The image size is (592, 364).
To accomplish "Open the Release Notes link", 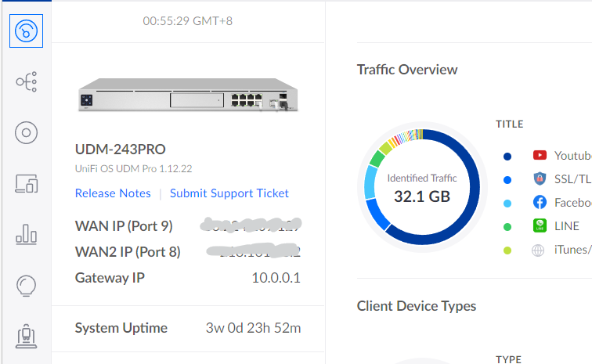I will pyautogui.click(x=113, y=193).
